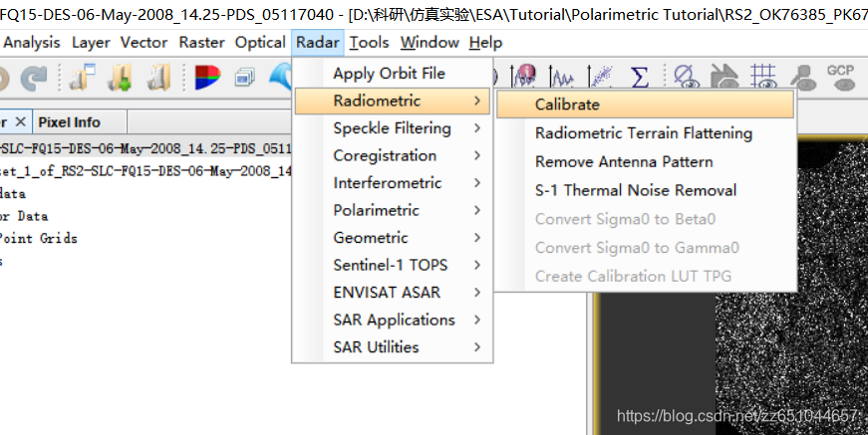The image size is (868, 435).
Task: Switch to the Pixel Info tab
Action: 69,122
